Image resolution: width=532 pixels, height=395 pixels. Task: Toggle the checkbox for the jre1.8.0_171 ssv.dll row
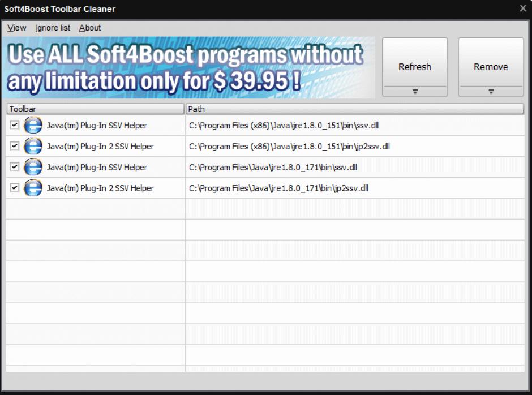pos(14,166)
